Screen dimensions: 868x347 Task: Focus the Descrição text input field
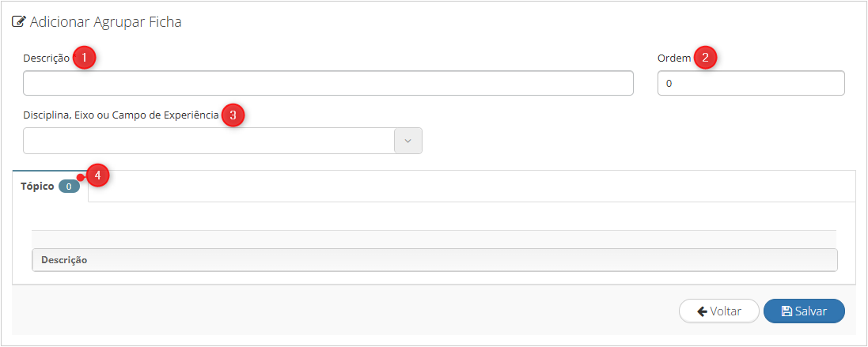(x=328, y=83)
